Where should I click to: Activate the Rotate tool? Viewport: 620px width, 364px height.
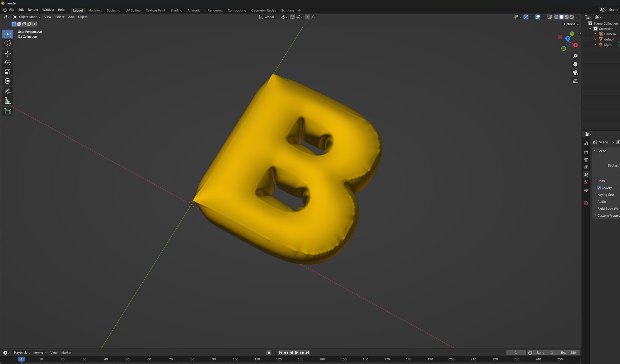7,63
